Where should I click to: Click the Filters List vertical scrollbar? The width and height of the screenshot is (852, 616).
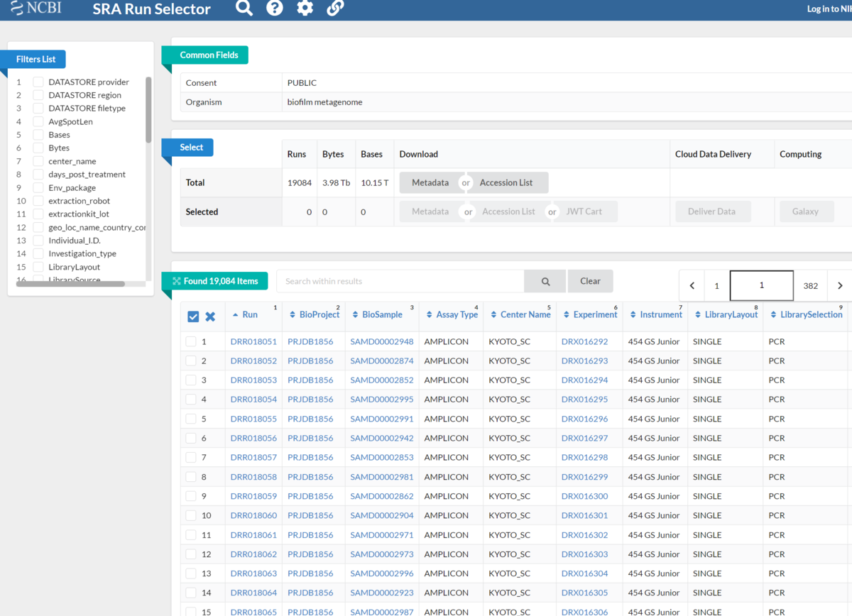click(148, 110)
